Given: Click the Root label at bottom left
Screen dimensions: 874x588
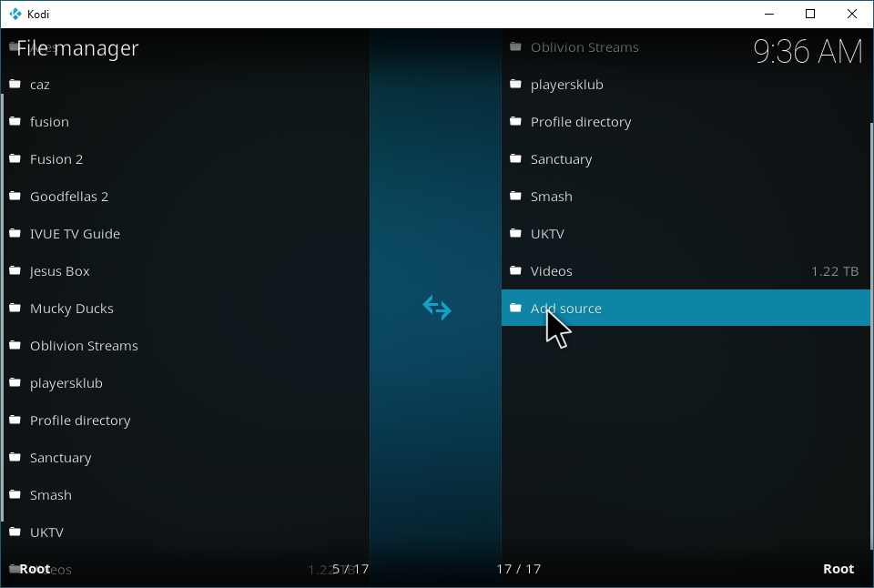Looking at the screenshot, I should click(35, 569).
